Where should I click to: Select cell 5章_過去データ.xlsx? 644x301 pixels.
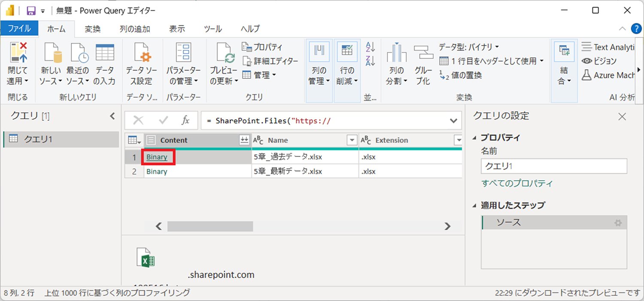[x=305, y=157]
